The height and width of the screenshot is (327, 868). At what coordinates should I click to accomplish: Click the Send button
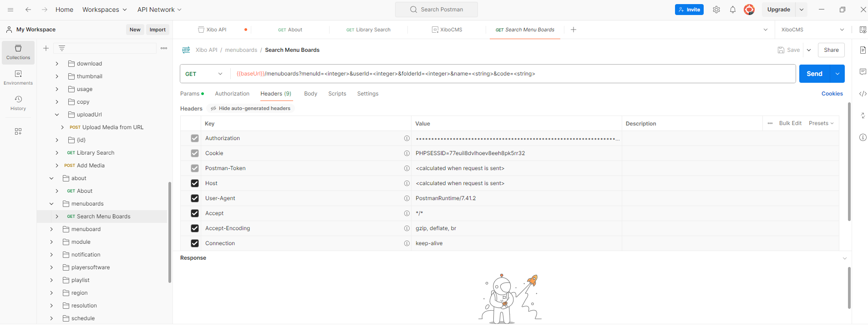(815, 74)
